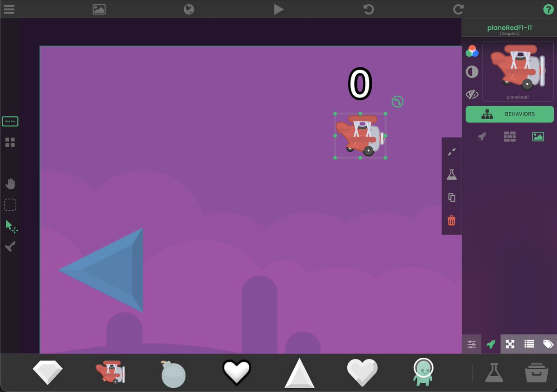Switch to the green image tab
The height and width of the screenshot is (392, 557).
pos(538,136)
